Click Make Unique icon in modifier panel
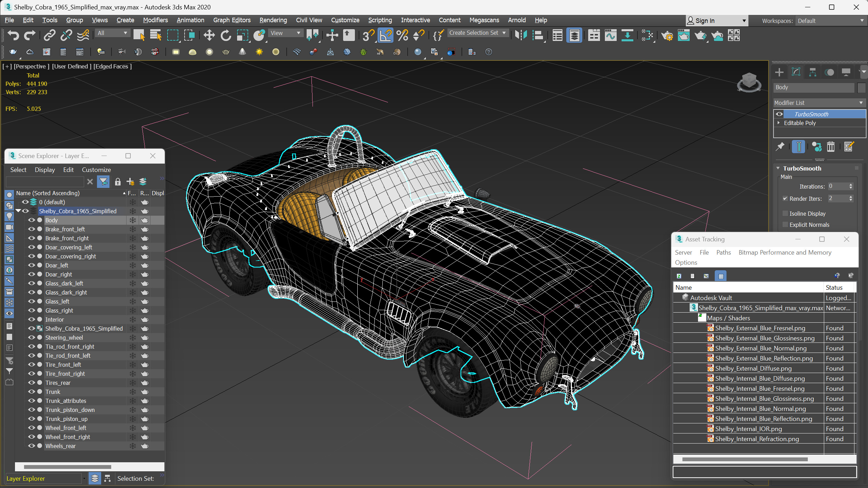The width and height of the screenshot is (868, 488). click(817, 147)
